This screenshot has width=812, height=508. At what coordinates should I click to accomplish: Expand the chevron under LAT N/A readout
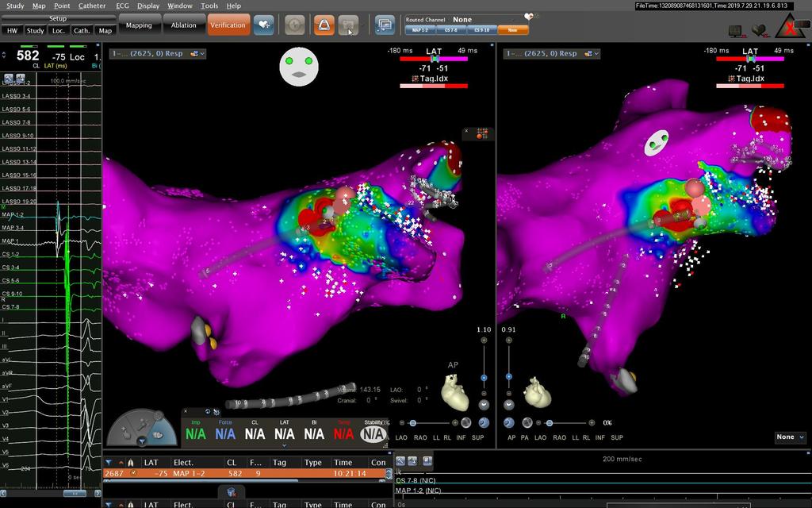pos(285,445)
